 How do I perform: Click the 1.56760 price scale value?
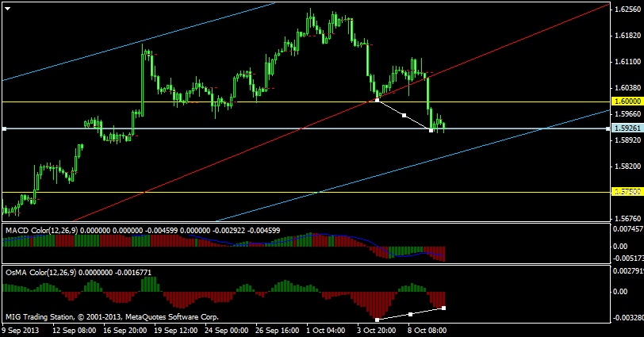[627, 219]
